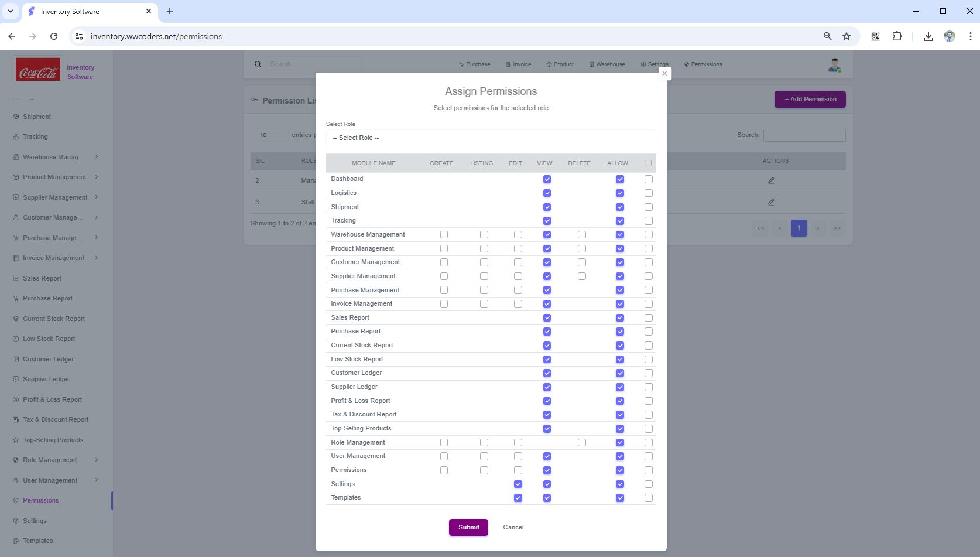Reload the page
Image resolution: width=980 pixels, height=557 pixels.
[x=54, y=36]
